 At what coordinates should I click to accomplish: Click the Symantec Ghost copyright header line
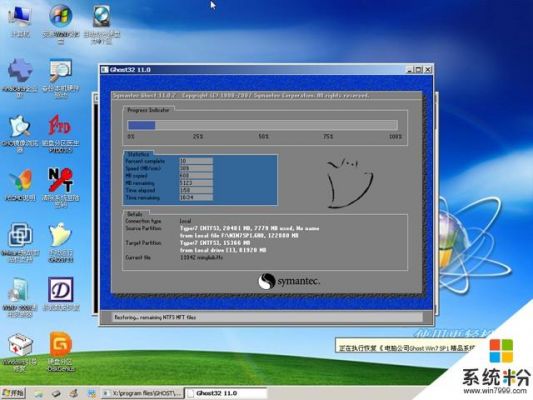coord(241,95)
